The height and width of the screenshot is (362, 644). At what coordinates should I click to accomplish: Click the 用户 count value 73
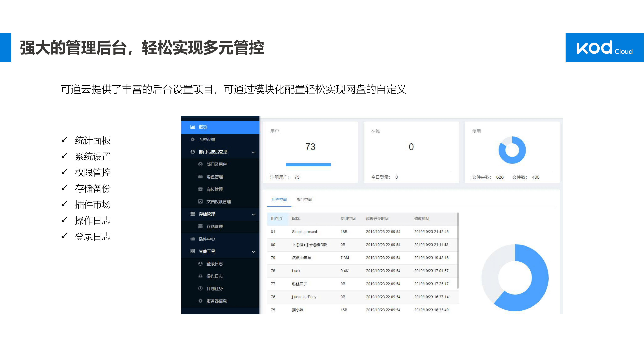coord(310,147)
